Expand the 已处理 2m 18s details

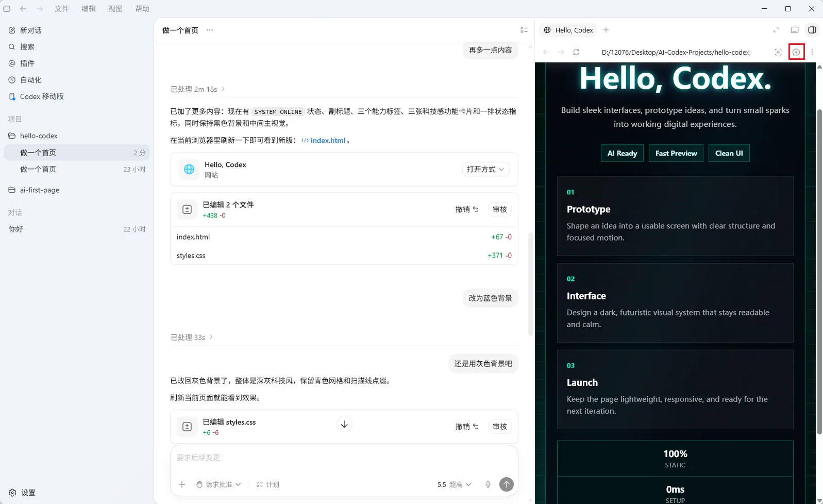(x=198, y=89)
